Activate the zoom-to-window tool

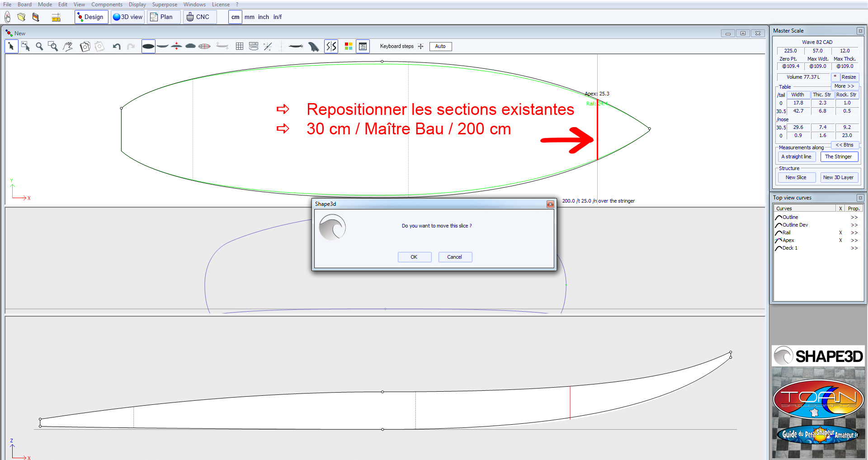pos(53,46)
